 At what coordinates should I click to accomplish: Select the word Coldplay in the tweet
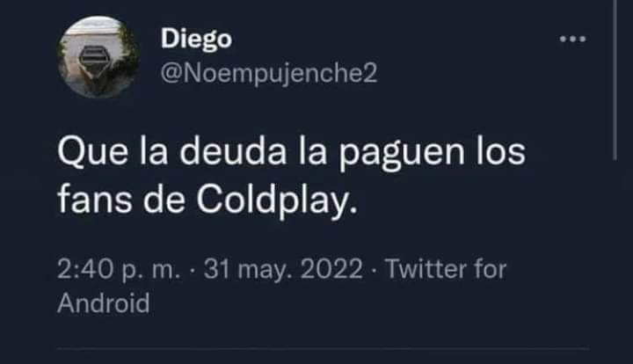coord(277,200)
